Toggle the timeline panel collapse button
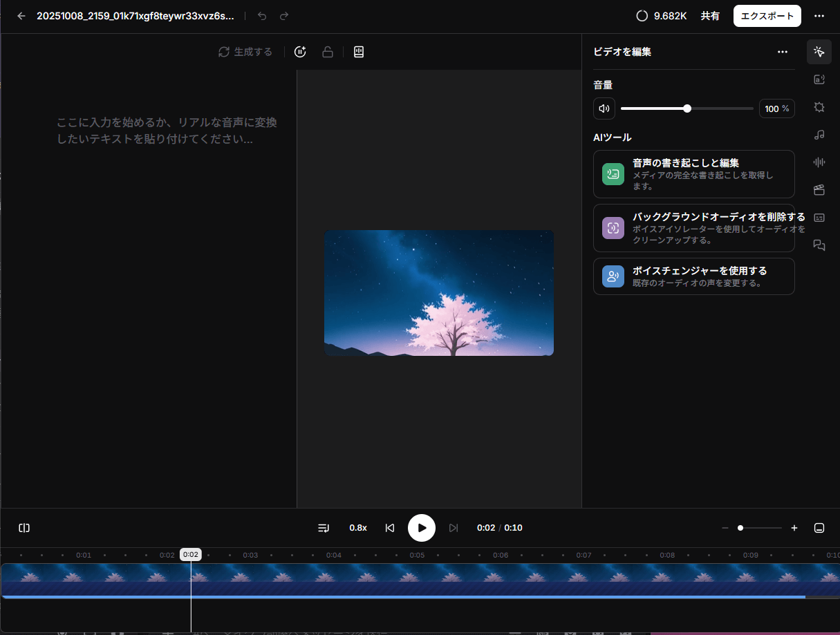 pyautogui.click(x=819, y=528)
